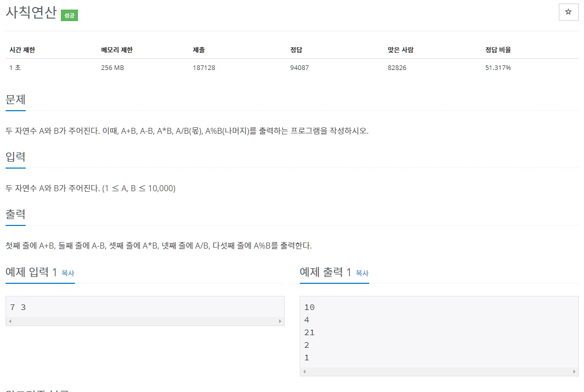Click the 제출 column header
The width and height of the screenshot is (584, 392).
(199, 50)
